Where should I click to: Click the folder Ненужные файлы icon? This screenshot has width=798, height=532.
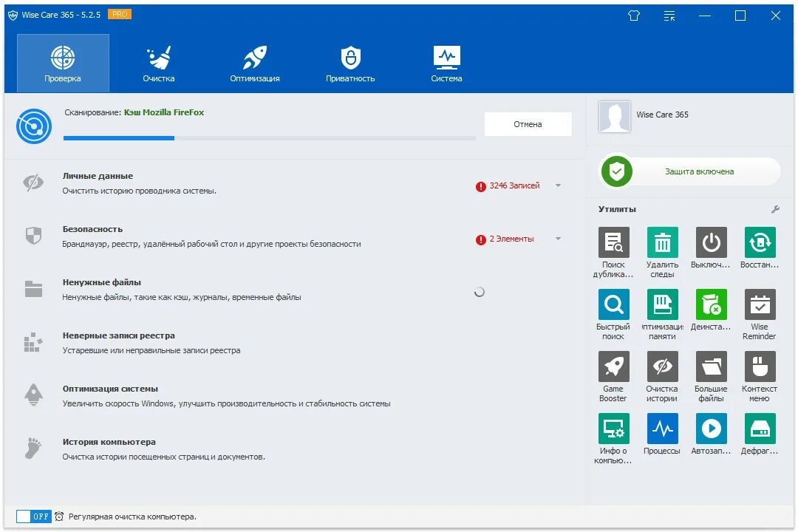[x=33, y=289]
